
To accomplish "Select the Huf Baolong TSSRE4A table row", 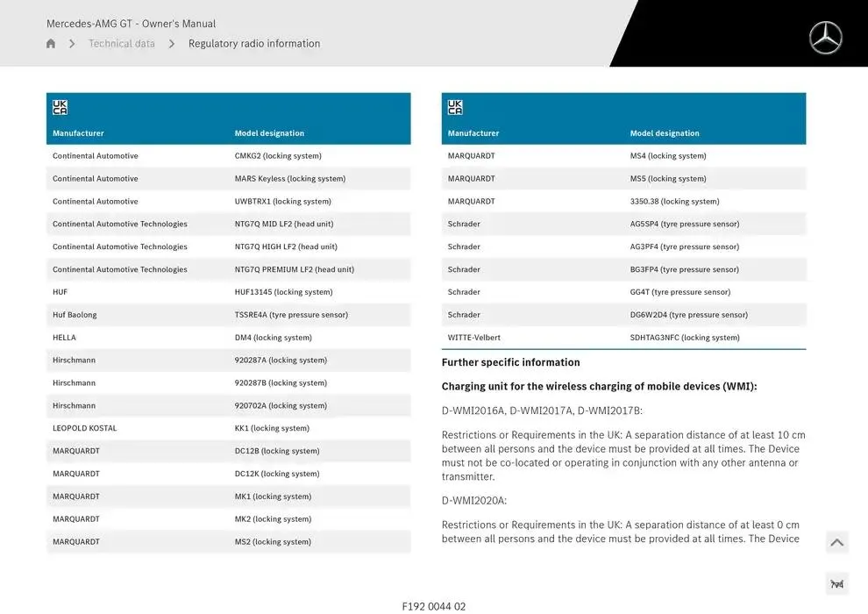I will coord(228,315).
